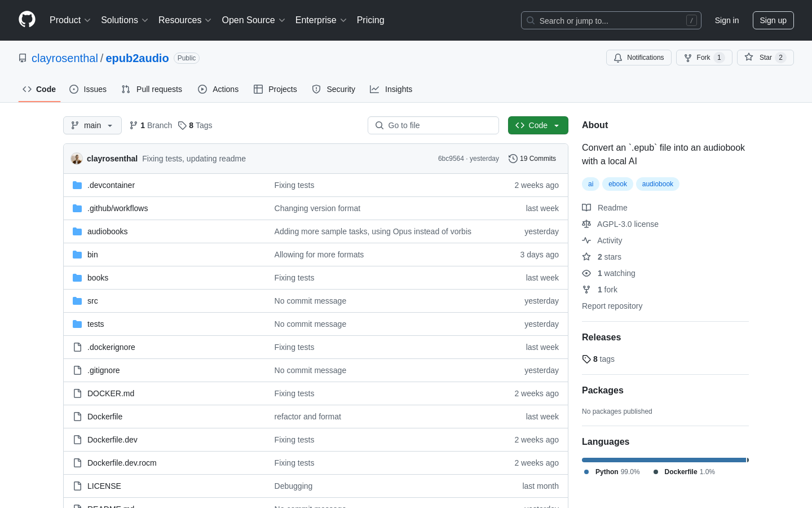Expand the Solutions menu
812x508 pixels.
125,20
